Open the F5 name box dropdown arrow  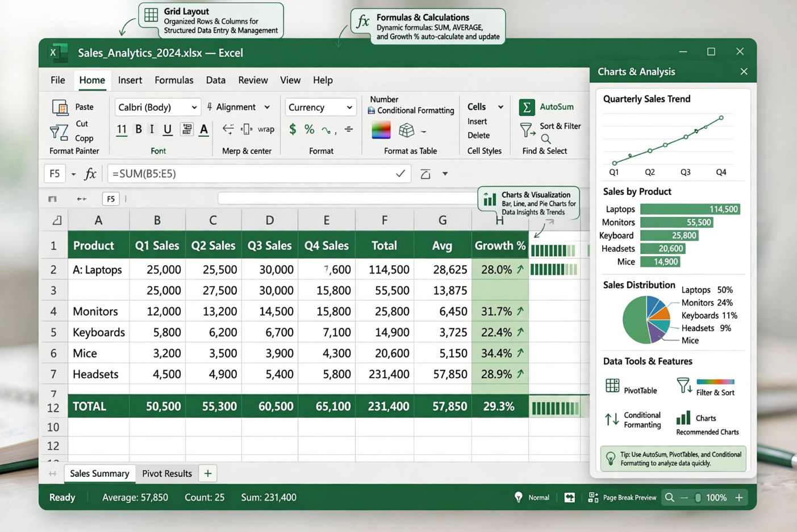[x=73, y=174]
